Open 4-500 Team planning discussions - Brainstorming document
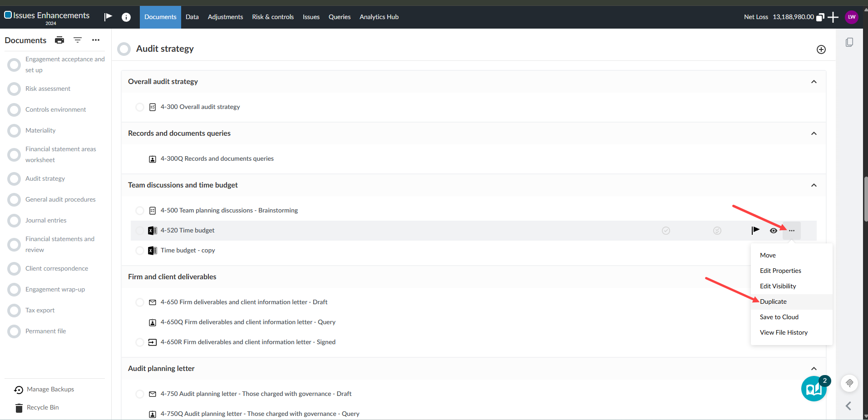This screenshot has width=868, height=420. pyautogui.click(x=229, y=211)
